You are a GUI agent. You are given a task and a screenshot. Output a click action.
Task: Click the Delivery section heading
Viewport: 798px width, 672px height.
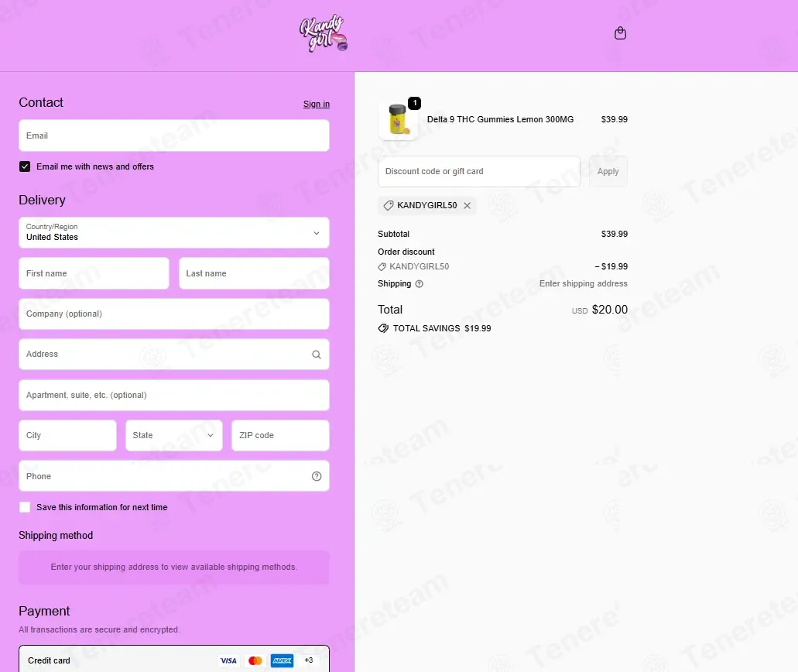tap(43, 200)
